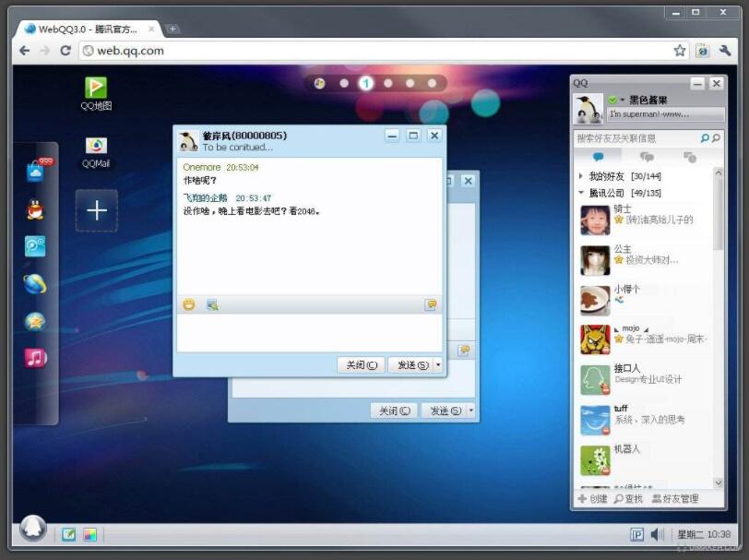Click the 关闭(C) button in the 彼岸风 chat
Screen dimensions: 749x560
tap(362, 365)
